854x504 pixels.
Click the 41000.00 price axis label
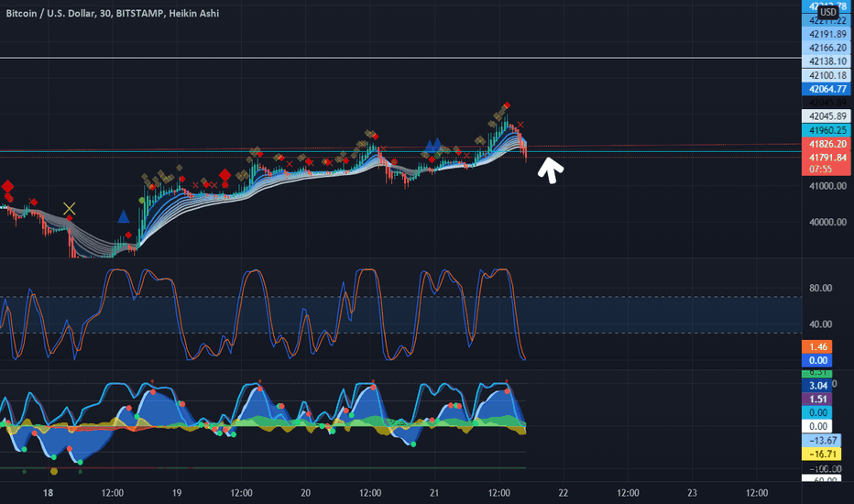click(x=827, y=186)
